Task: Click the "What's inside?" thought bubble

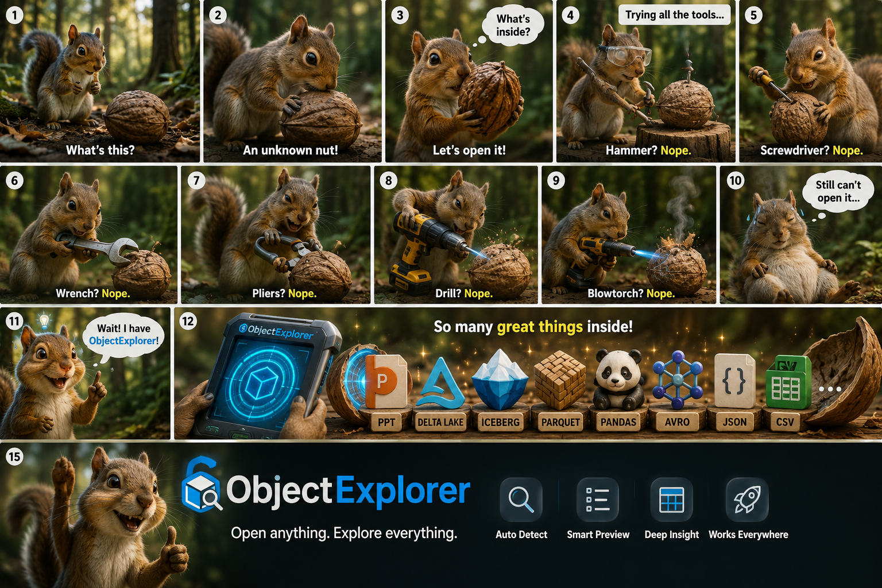Action: (x=513, y=25)
